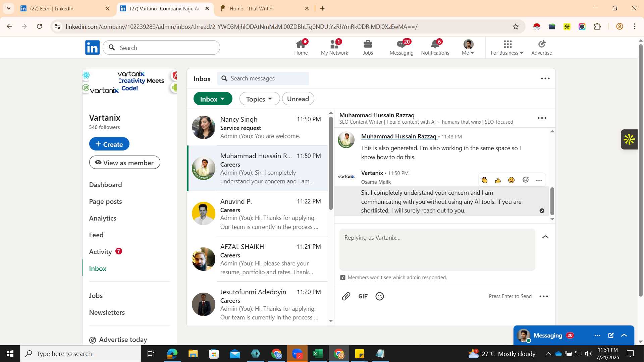
Task: Open Microsoft Edge from taskbar
Action: 172,354
